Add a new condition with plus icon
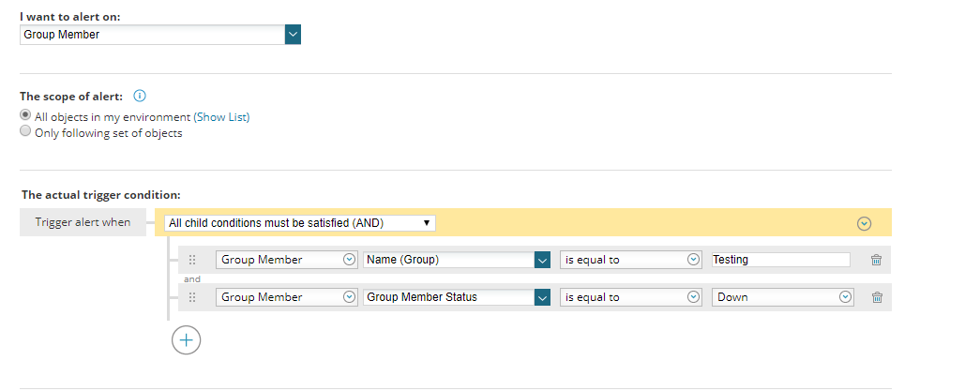This screenshot has width=980, height=391. pyautogui.click(x=186, y=339)
